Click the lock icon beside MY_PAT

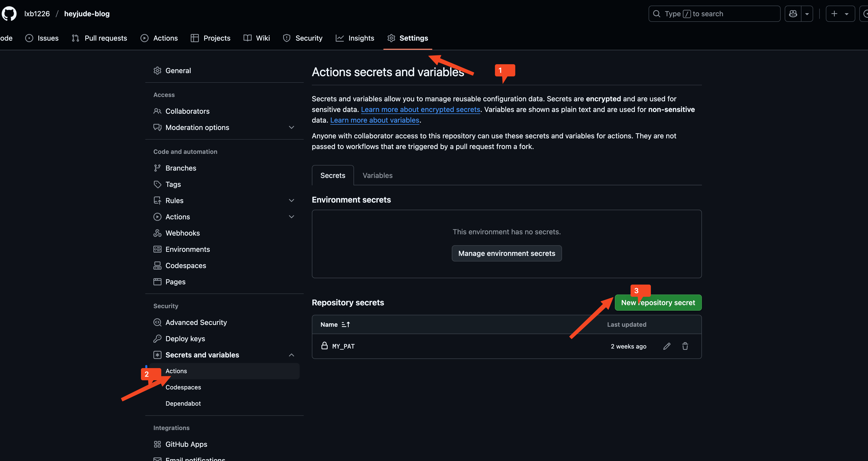pos(325,346)
